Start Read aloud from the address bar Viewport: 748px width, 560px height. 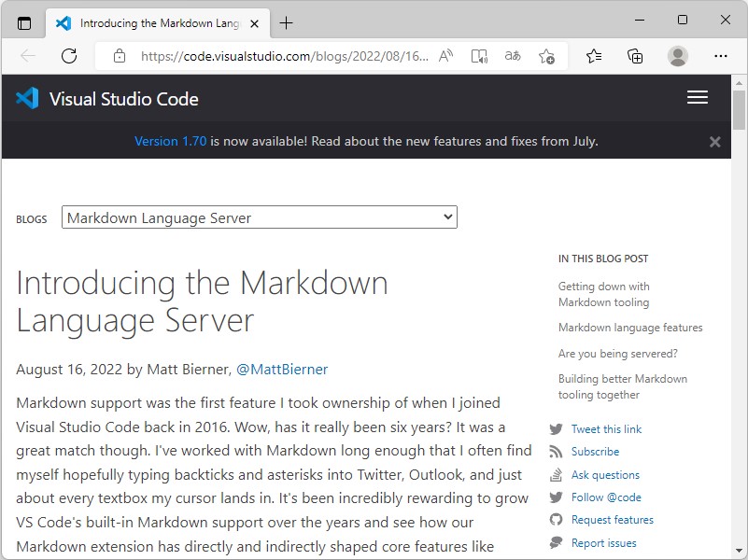tap(445, 56)
